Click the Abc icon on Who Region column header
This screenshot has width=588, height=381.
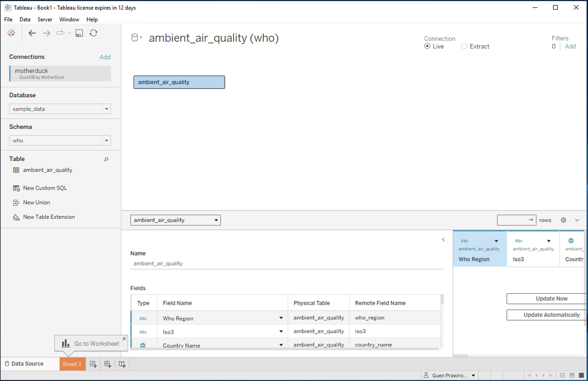click(465, 241)
